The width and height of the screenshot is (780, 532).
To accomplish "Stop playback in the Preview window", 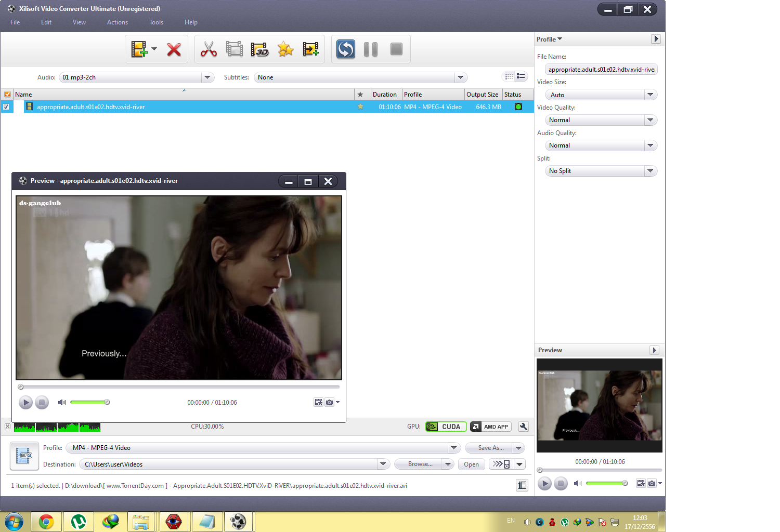I will (x=42, y=402).
